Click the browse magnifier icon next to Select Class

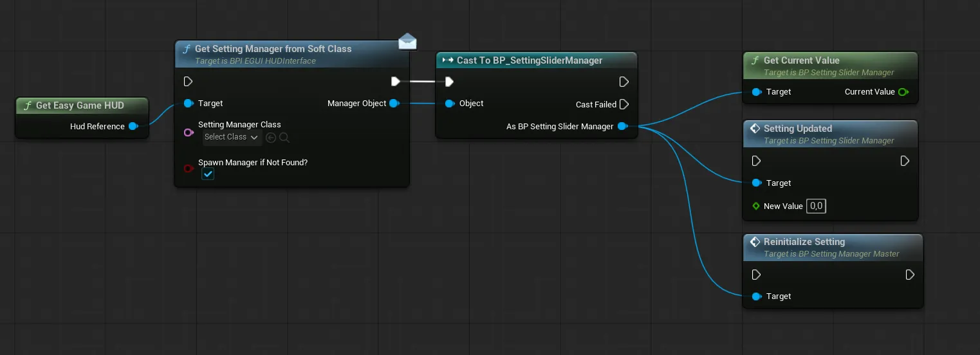[x=284, y=138]
